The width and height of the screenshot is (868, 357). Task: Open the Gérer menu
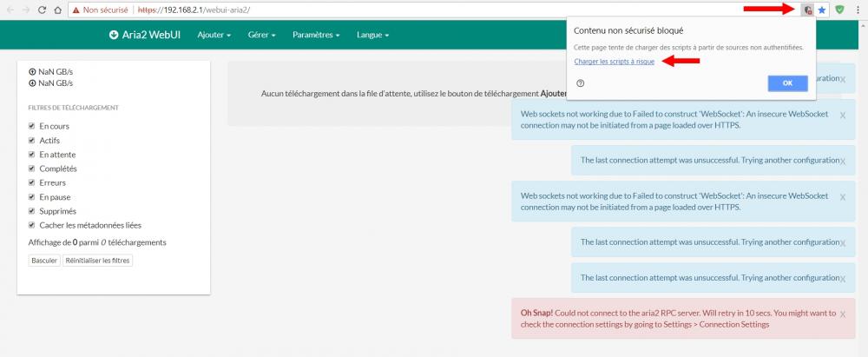click(261, 35)
